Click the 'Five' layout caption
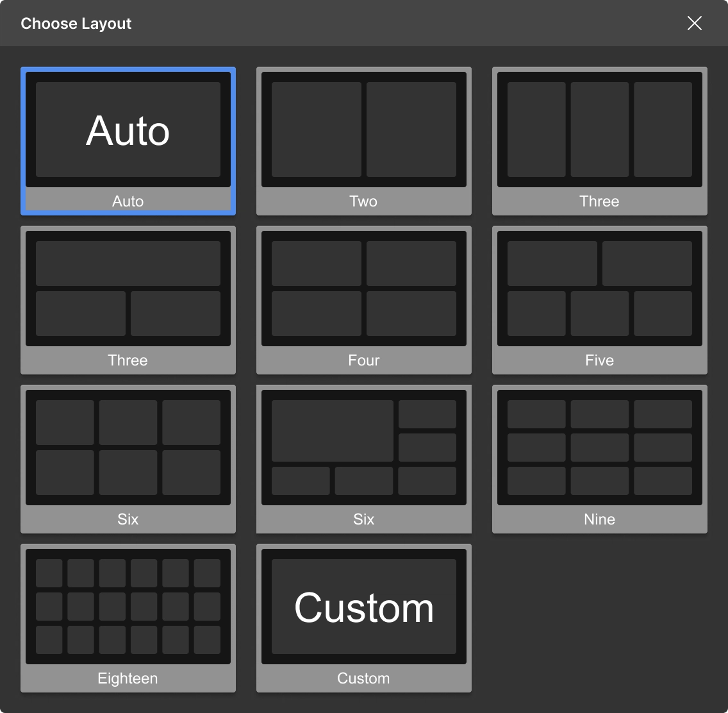The image size is (728, 713). pyautogui.click(x=599, y=360)
